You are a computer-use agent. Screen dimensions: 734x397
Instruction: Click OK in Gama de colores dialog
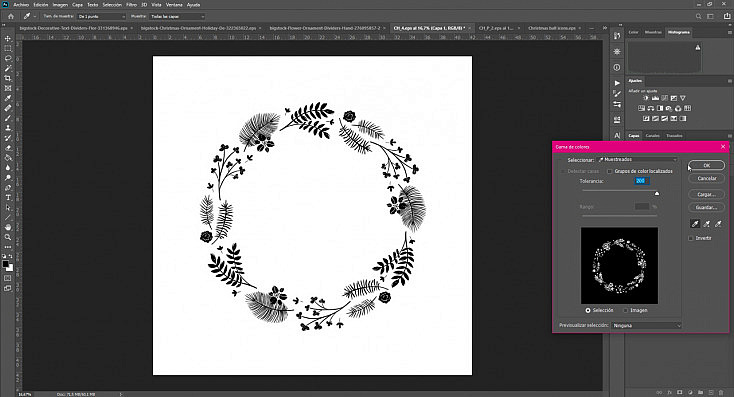pos(707,165)
